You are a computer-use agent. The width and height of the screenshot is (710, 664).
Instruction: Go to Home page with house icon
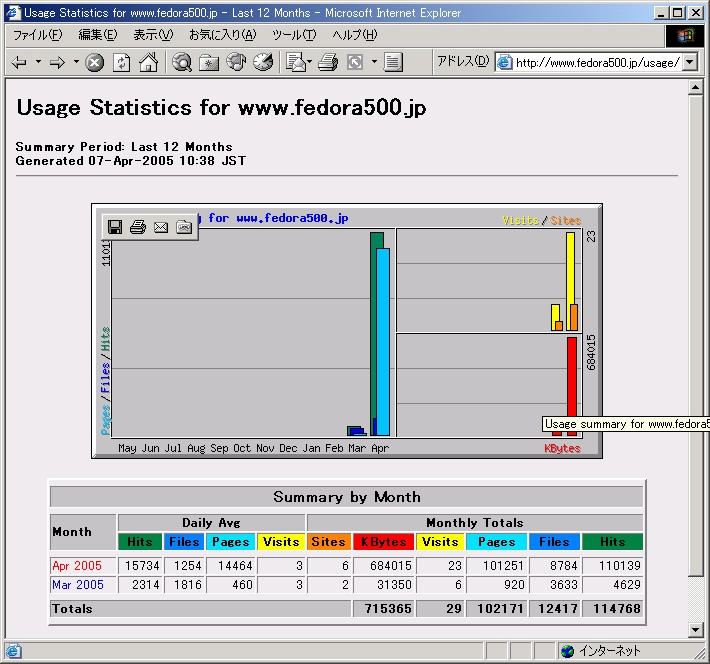click(149, 62)
